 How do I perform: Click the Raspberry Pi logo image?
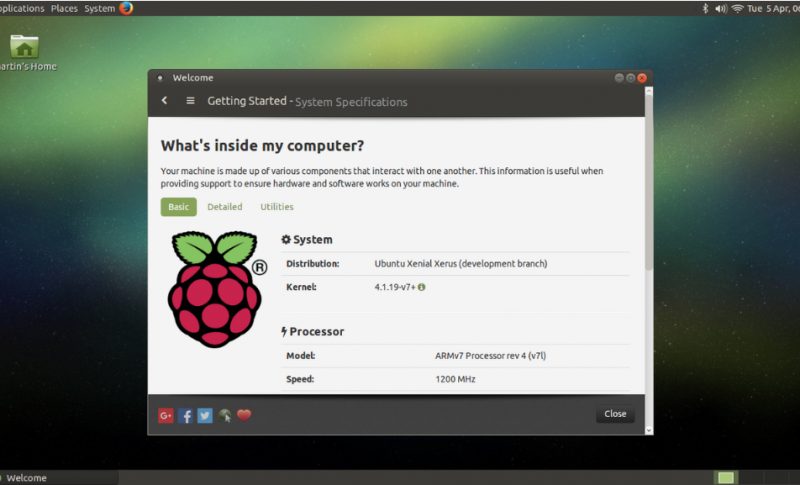[x=216, y=289]
